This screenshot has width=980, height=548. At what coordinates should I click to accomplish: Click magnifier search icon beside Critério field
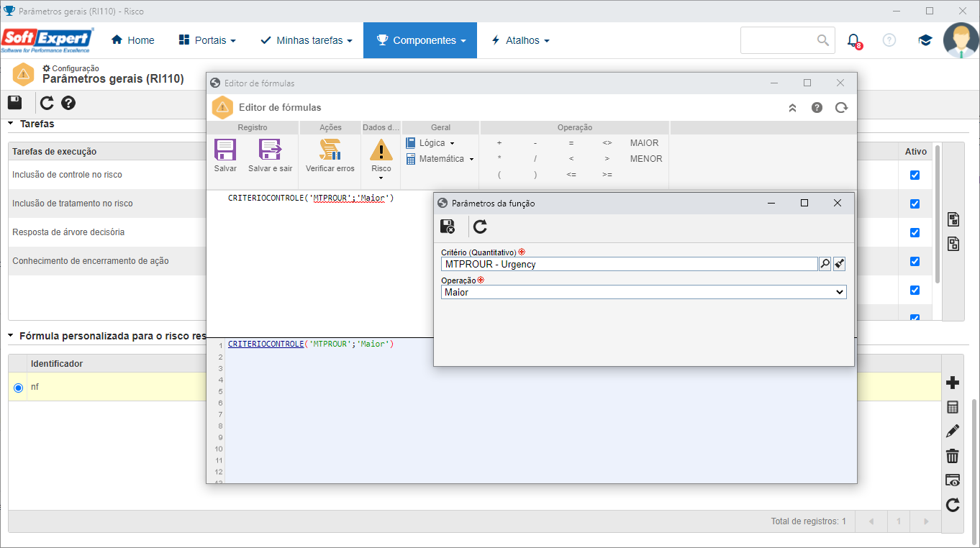[825, 264]
